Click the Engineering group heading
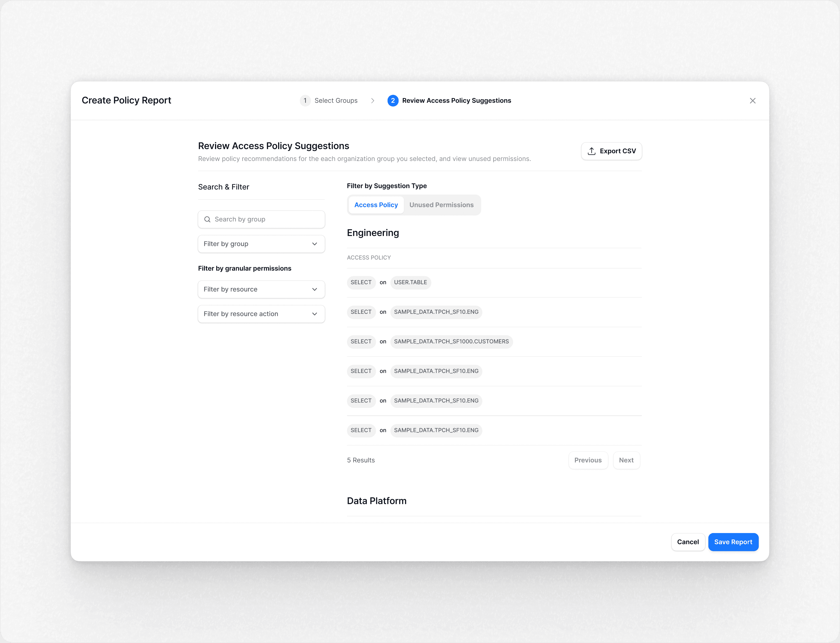The image size is (840, 643). [373, 233]
